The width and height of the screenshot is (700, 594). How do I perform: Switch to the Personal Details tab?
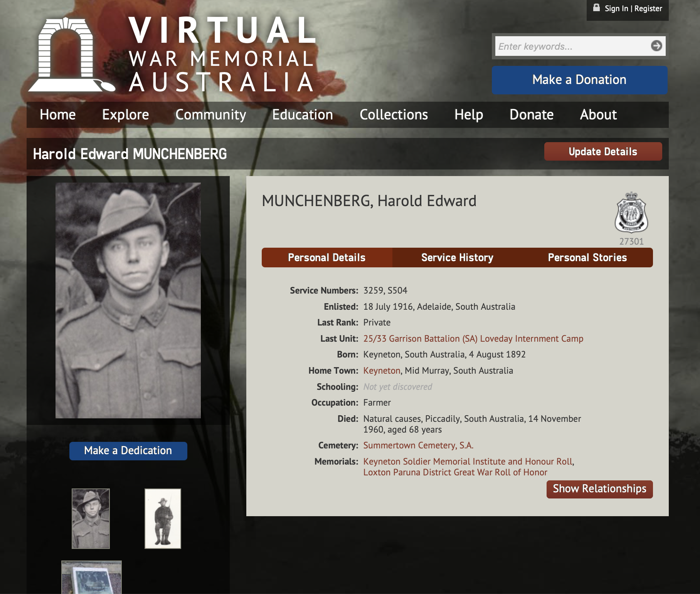[x=327, y=257]
